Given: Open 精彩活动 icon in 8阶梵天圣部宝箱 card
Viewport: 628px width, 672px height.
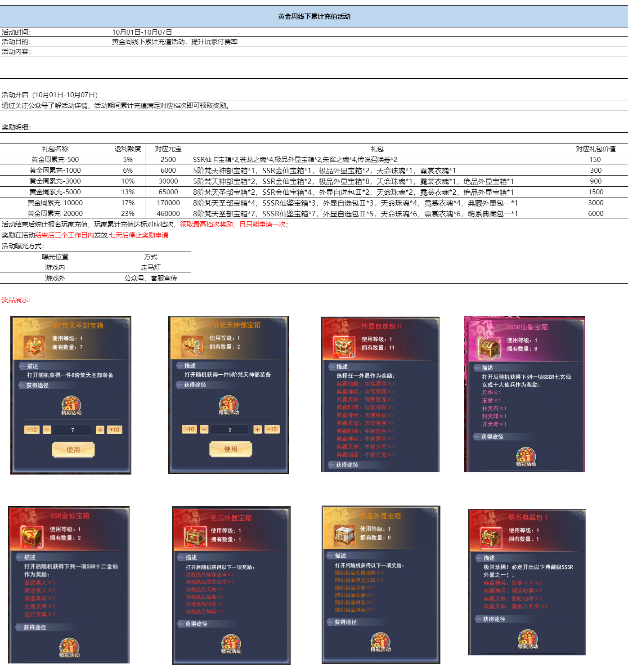Looking at the screenshot, I should pos(71,406).
